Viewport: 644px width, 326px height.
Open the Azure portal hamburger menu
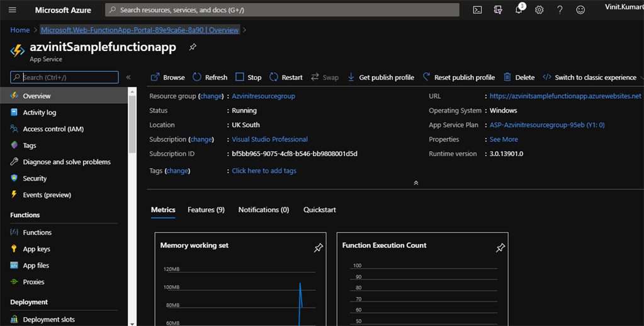click(13, 10)
